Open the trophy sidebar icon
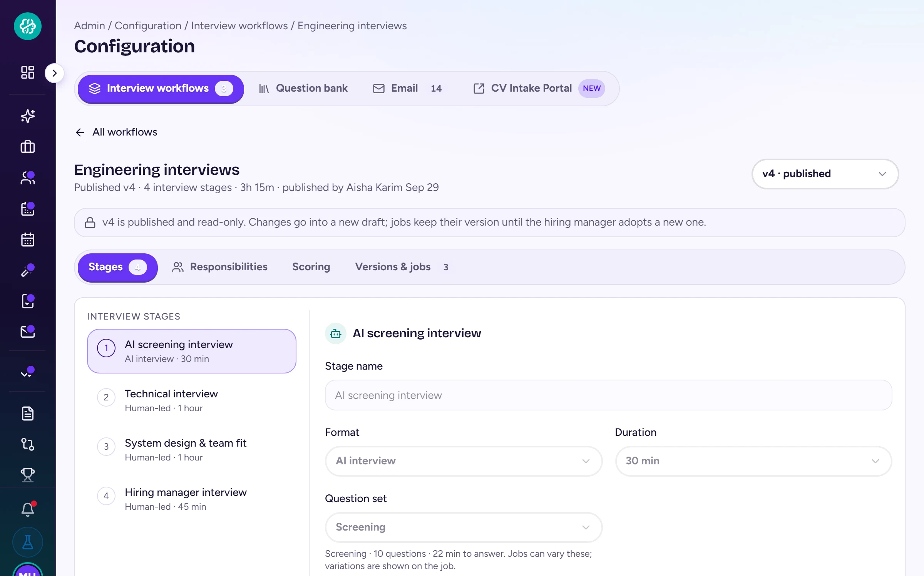Viewport: 924px width, 576px height. tap(28, 475)
